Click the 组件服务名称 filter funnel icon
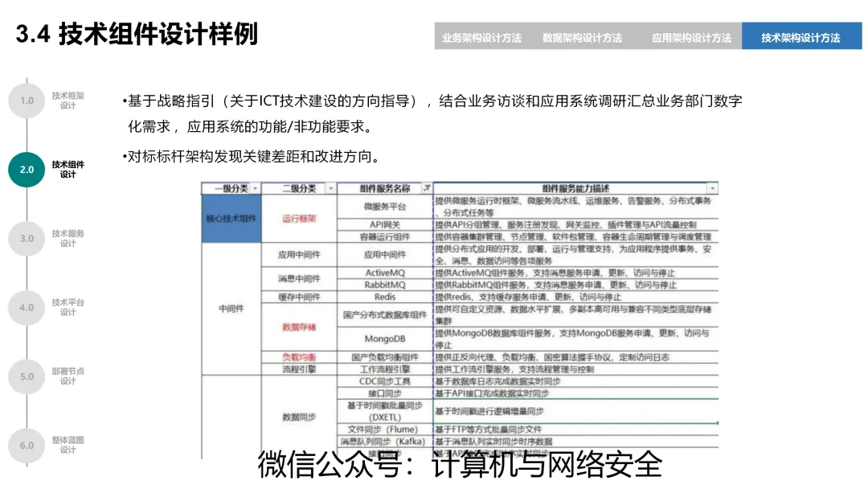The height and width of the screenshot is (489, 868). click(x=427, y=188)
